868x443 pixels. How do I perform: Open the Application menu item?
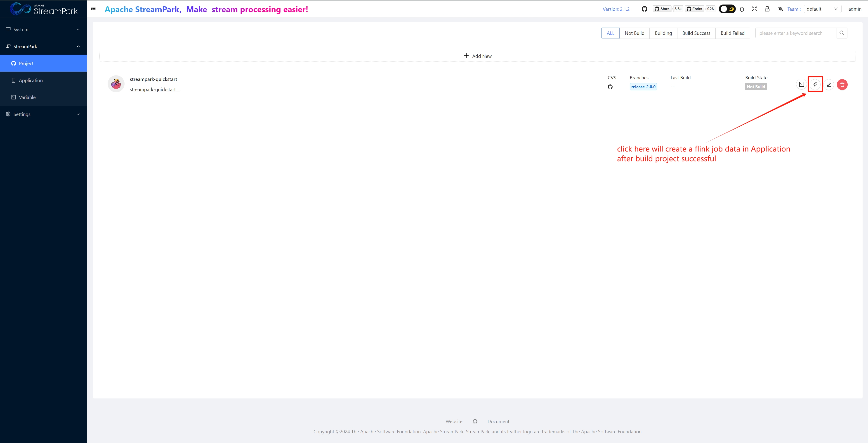(x=31, y=80)
